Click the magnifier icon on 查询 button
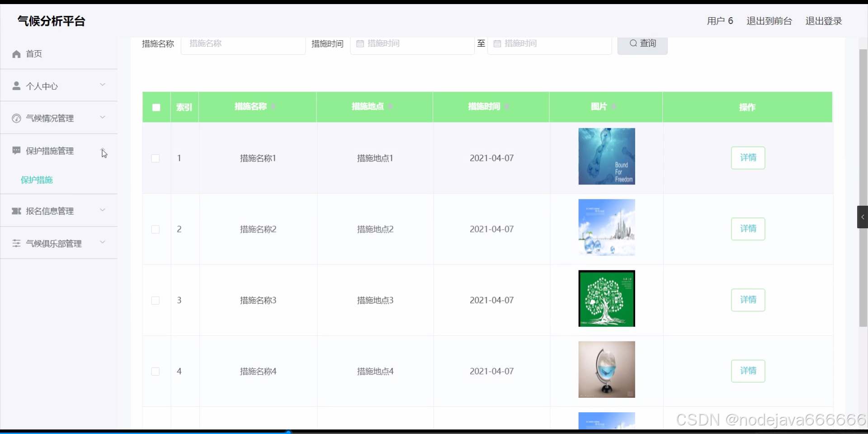 click(633, 43)
